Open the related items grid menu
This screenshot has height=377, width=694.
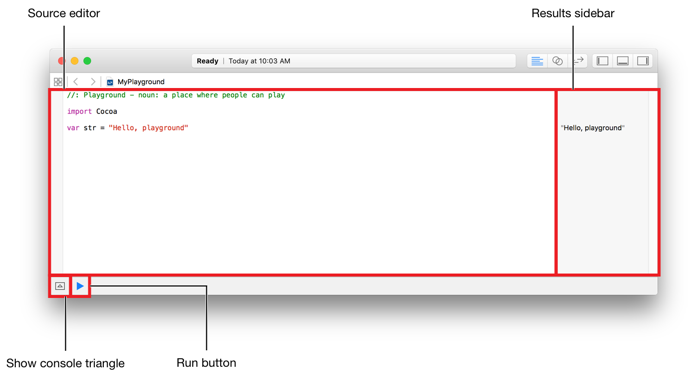coord(58,82)
